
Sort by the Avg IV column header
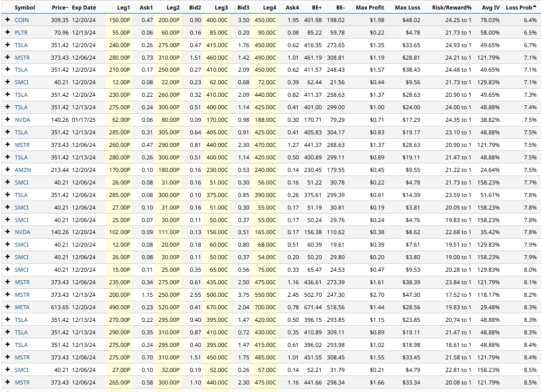[x=491, y=8]
